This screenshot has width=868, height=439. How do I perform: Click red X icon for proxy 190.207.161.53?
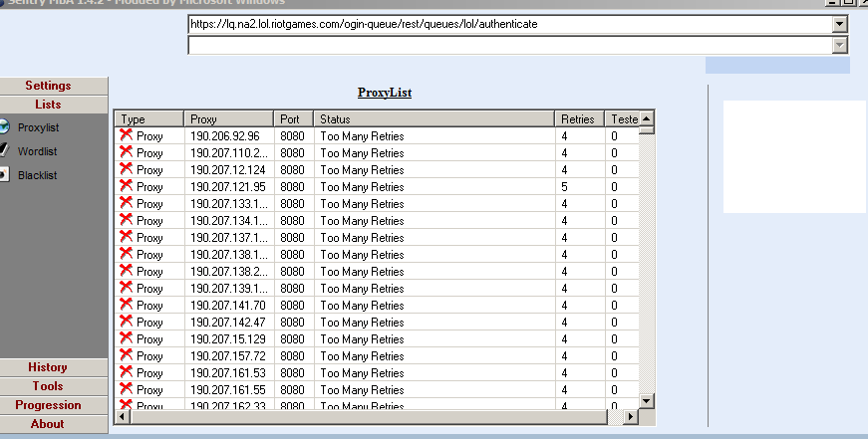(127, 372)
